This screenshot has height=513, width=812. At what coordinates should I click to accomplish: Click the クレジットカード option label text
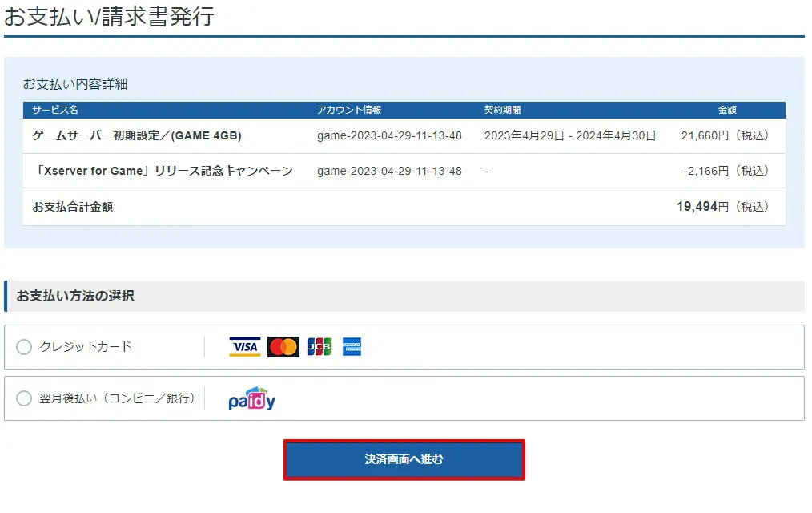click(86, 347)
